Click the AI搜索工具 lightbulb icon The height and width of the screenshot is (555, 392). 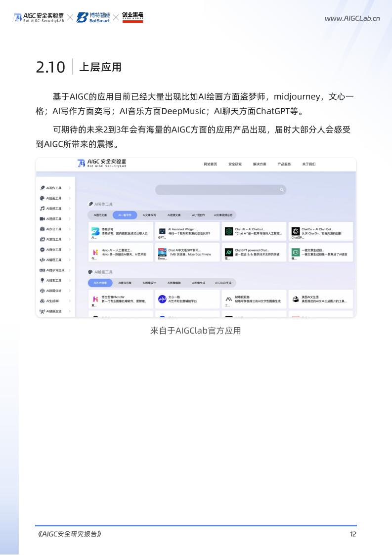(43, 280)
